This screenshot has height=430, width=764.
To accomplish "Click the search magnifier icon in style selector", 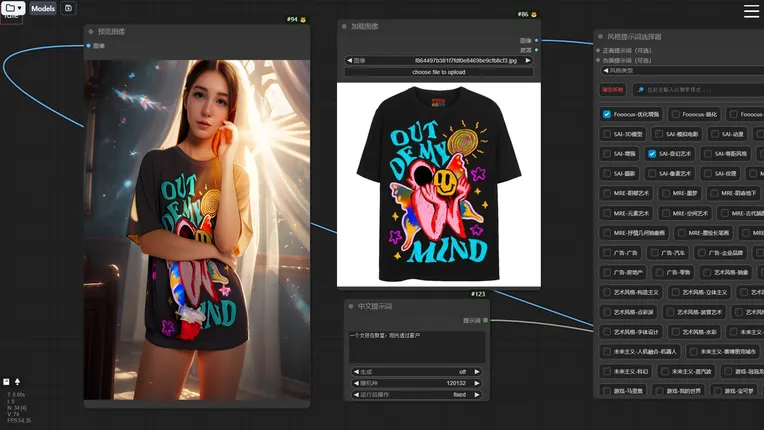I will [x=641, y=89].
